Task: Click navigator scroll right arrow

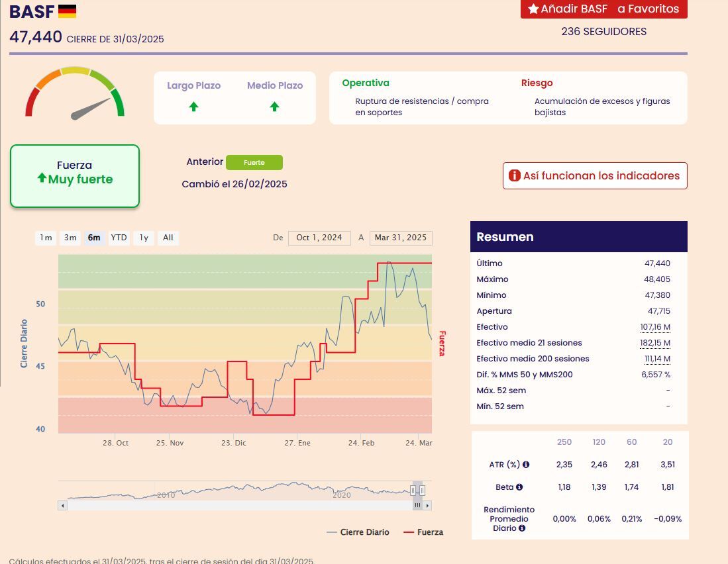Action: click(x=427, y=505)
